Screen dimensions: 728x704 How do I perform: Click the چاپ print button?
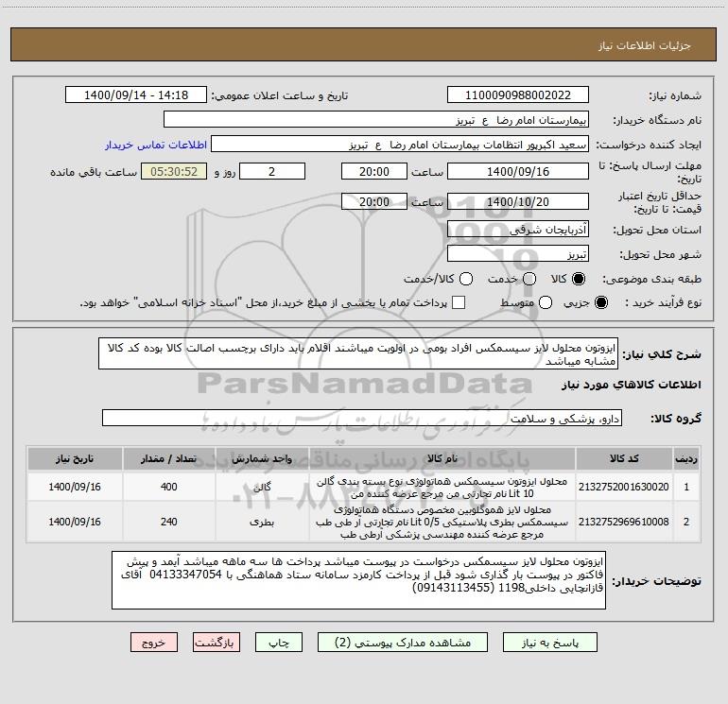click(x=279, y=643)
